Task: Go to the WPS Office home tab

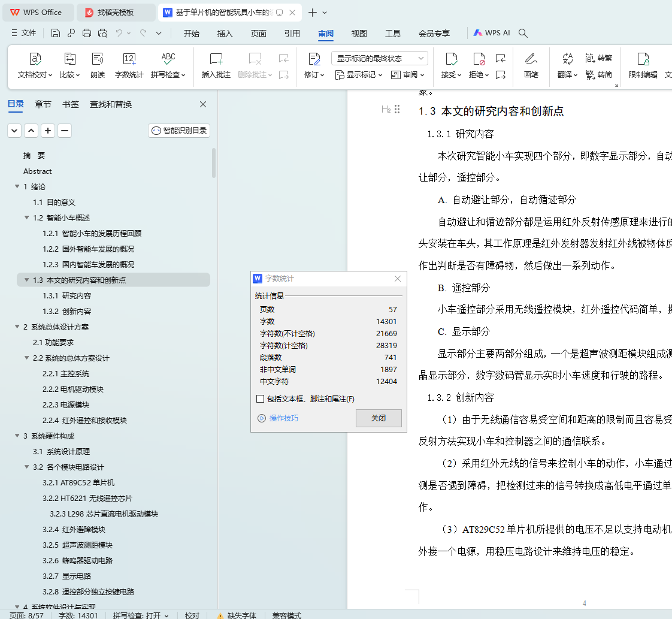Action: click(38, 13)
